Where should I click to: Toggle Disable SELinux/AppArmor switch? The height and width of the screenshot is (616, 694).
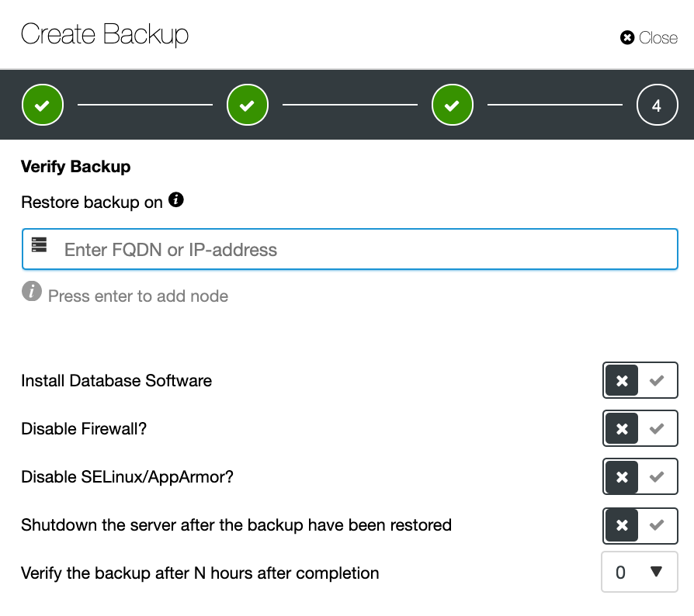(640, 476)
